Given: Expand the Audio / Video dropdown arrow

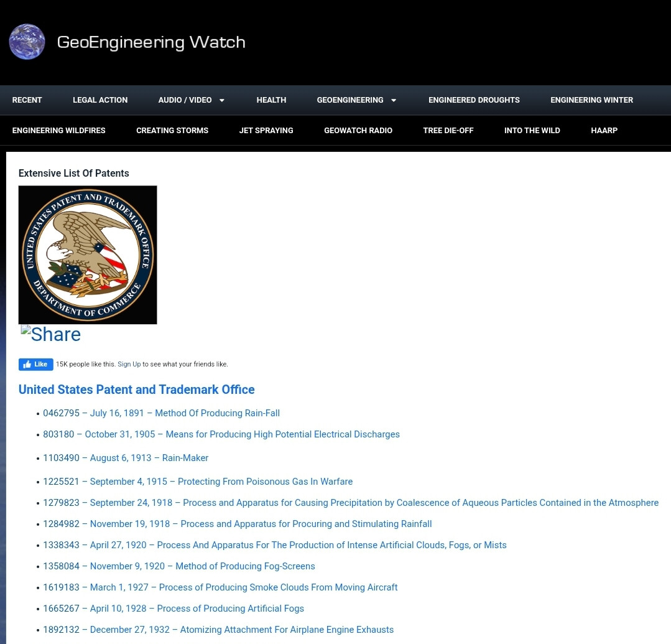Looking at the screenshot, I should (x=221, y=100).
